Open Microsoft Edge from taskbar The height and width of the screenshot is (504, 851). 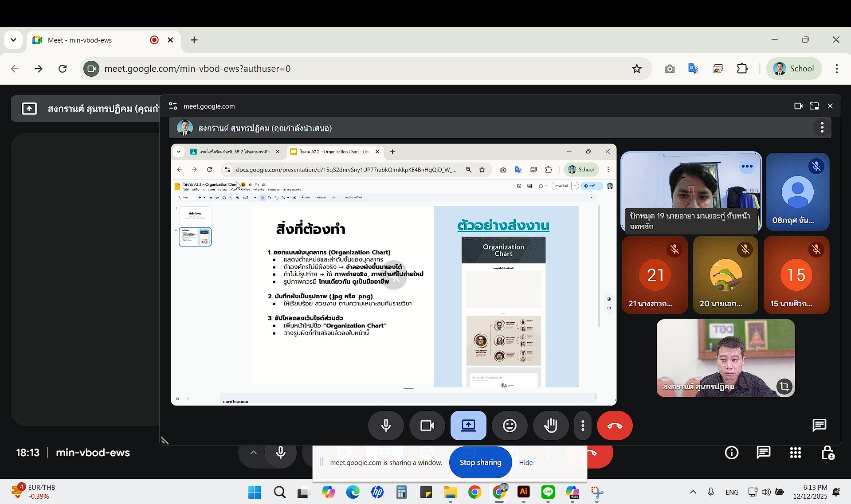(353, 492)
